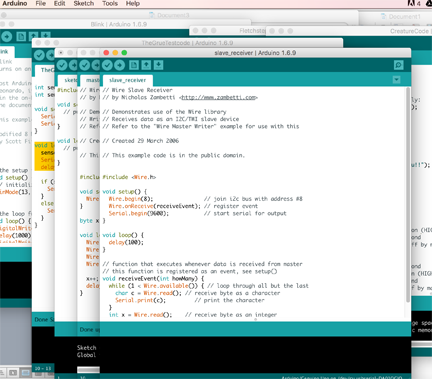Click the "Serial.print(c);" statement
432x379 pixels.
140,300
